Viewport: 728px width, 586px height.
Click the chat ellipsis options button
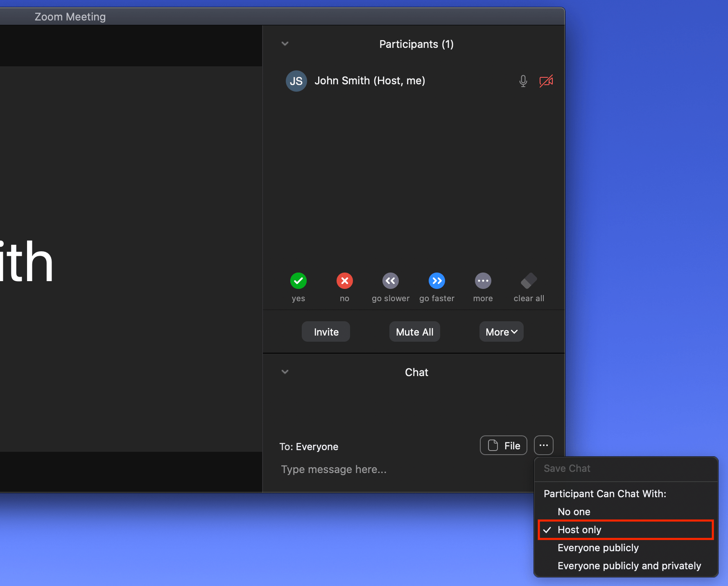pyautogui.click(x=544, y=445)
